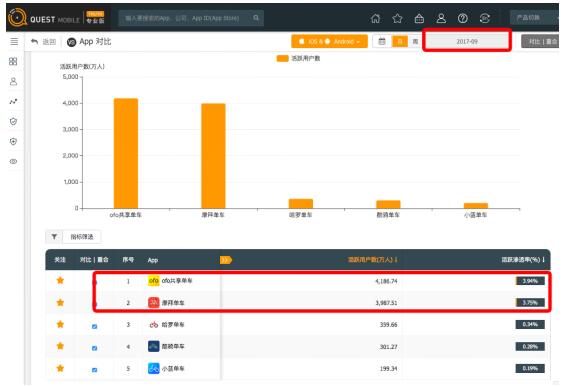The image size is (580, 386).
Task: Sort by 活跃用户数(万人) column
Action: pos(372,260)
